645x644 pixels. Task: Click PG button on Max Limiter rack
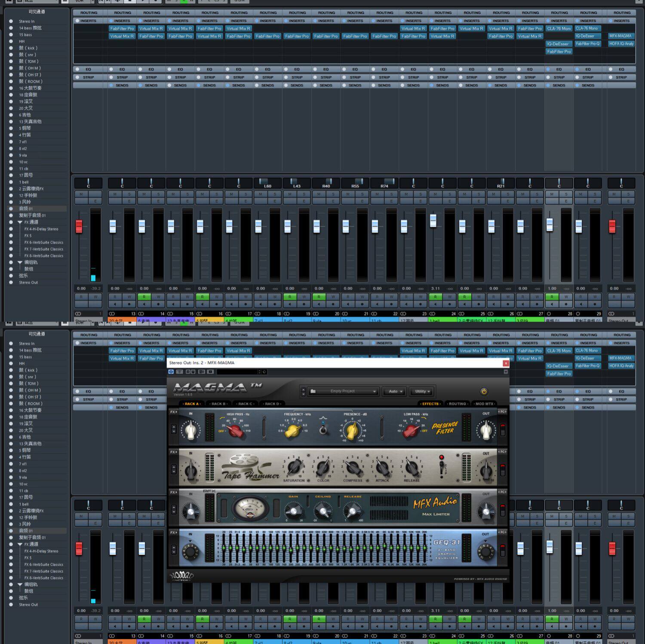point(502,492)
